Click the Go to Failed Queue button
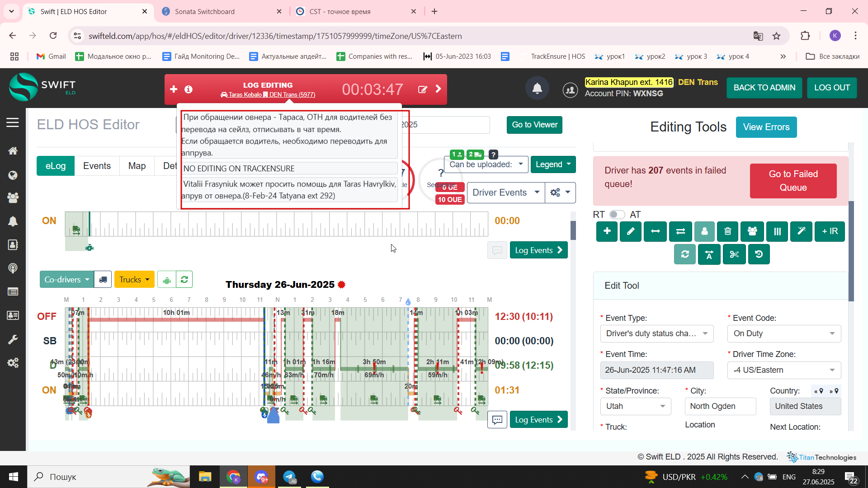Screen dimensions: 868x488 pos(793,181)
